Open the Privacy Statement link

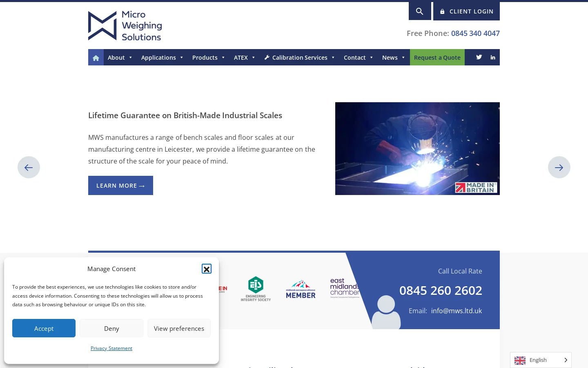coord(111,348)
